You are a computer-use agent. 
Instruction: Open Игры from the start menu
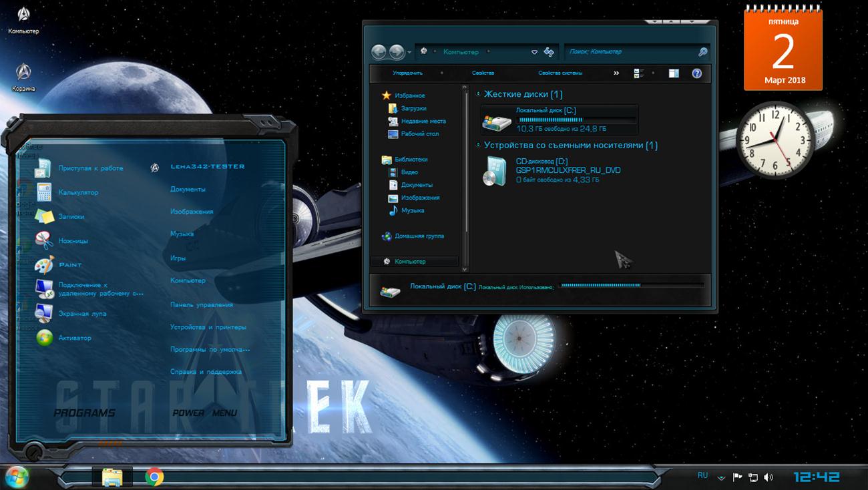pos(178,257)
